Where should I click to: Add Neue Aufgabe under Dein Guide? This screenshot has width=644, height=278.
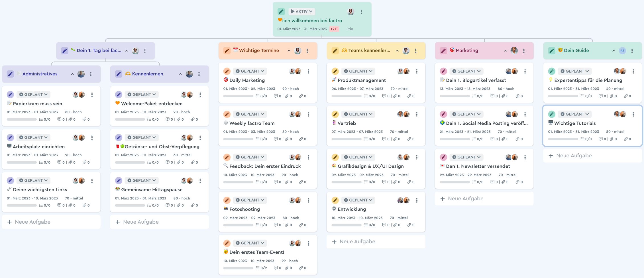click(593, 156)
